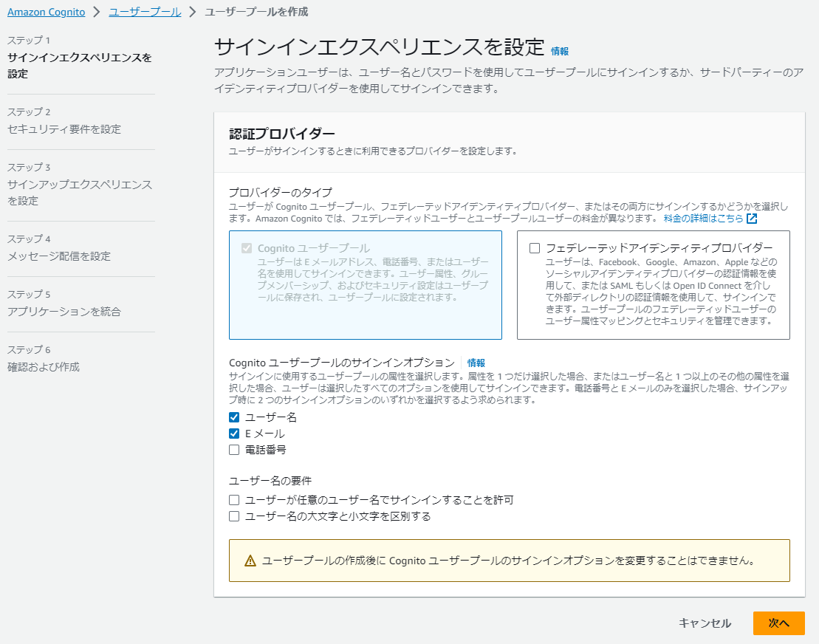The width and height of the screenshot is (819, 644).
Task: Open 情報 link beside the page title
Action: pos(559,51)
